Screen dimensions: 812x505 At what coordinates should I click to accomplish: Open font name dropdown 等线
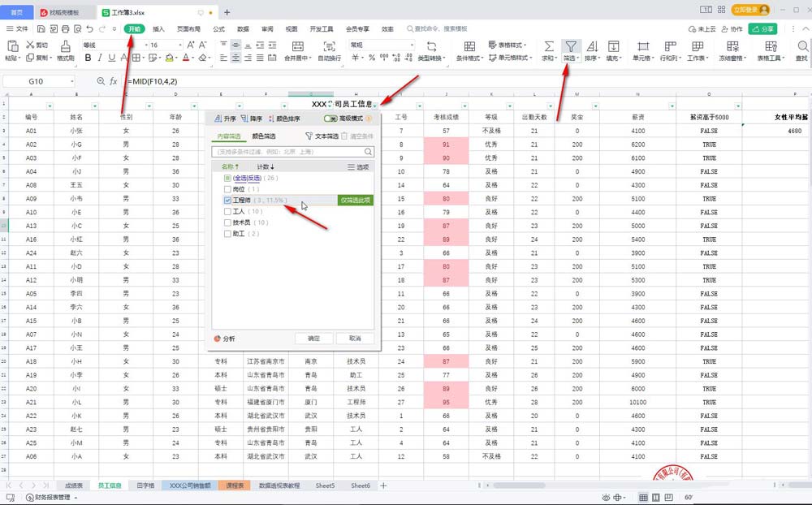(146, 45)
